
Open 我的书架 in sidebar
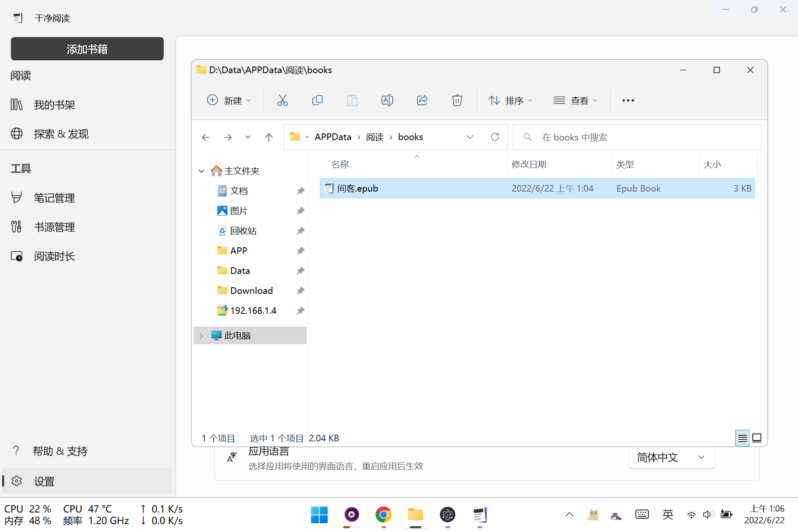pyautogui.click(x=54, y=105)
